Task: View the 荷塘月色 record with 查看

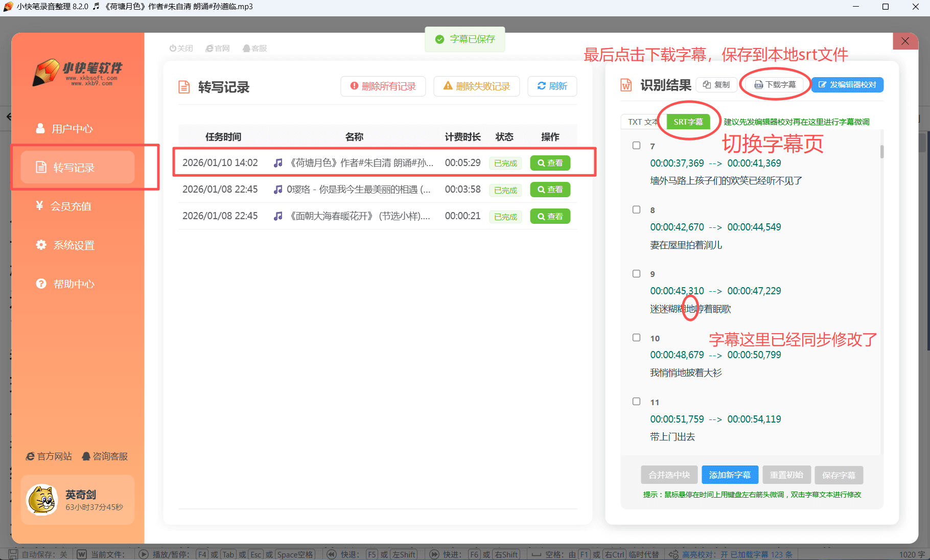Action: pyautogui.click(x=550, y=163)
